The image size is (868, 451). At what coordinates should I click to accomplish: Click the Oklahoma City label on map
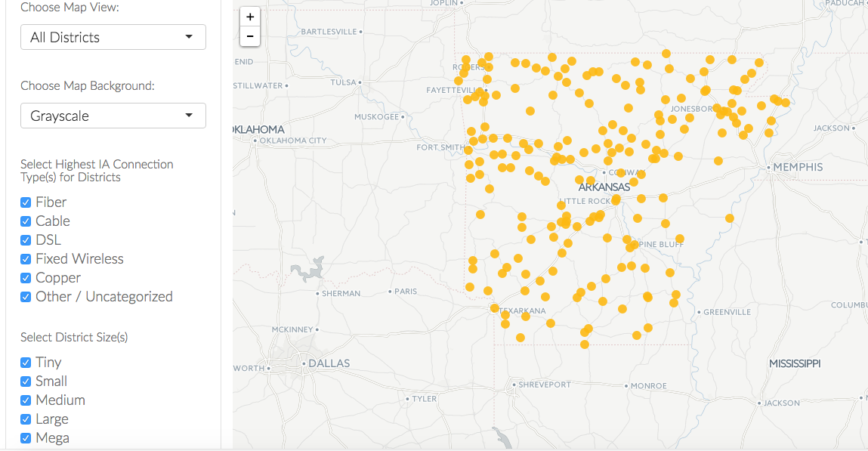(x=293, y=141)
